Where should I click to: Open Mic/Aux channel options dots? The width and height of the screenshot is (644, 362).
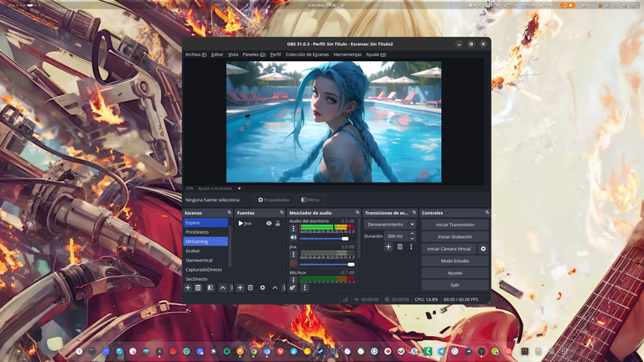coord(293,280)
